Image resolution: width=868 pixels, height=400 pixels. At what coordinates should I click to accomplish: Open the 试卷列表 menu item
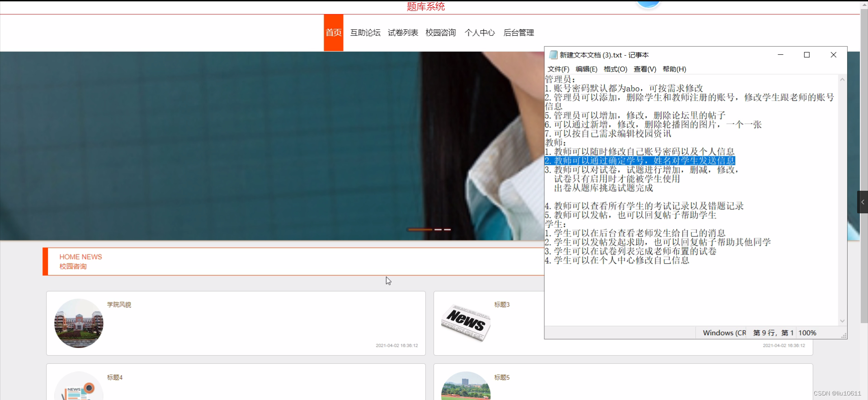[x=403, y=33]
